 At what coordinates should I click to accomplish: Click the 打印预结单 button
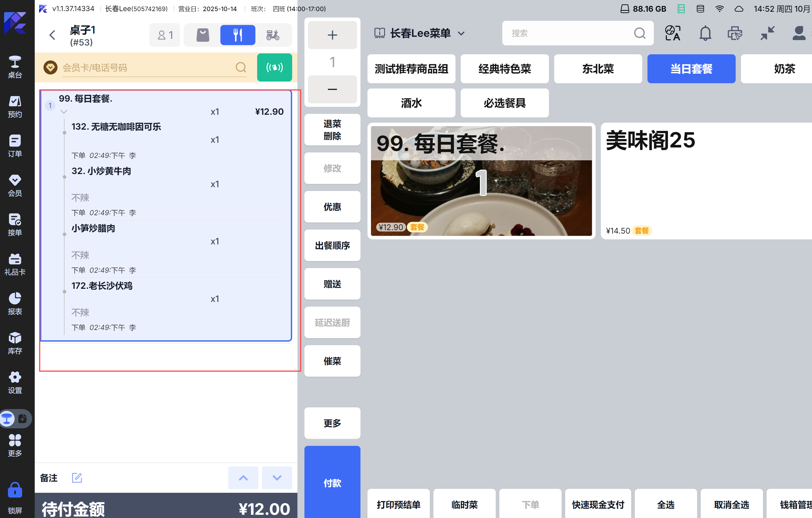(x=398, y=505)
